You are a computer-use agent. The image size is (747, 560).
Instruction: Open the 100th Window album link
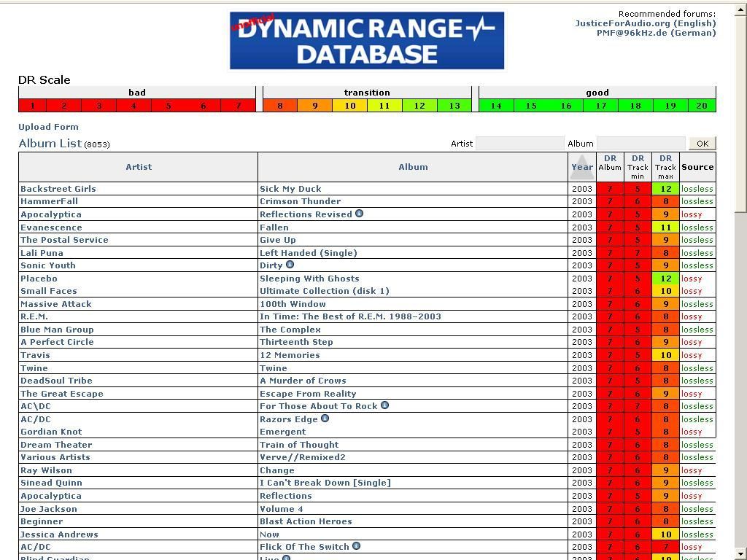(293, 304)
